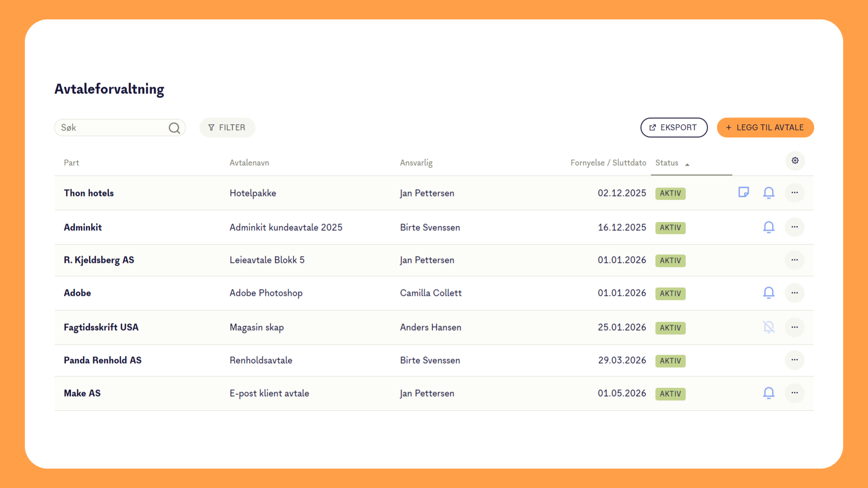Open more options menu for Panda Renhold AS
The image size is (868, 488).
(794, 360)
